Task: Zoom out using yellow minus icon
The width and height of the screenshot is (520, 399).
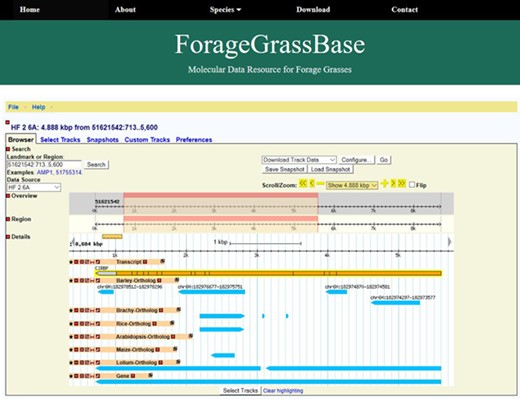Action: 320,184
